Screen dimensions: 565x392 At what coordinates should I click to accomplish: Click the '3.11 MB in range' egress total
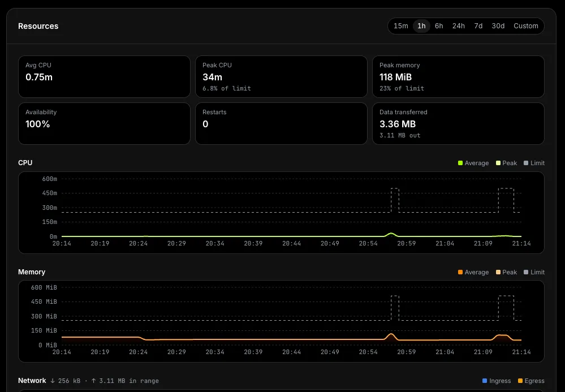[129, 381]
